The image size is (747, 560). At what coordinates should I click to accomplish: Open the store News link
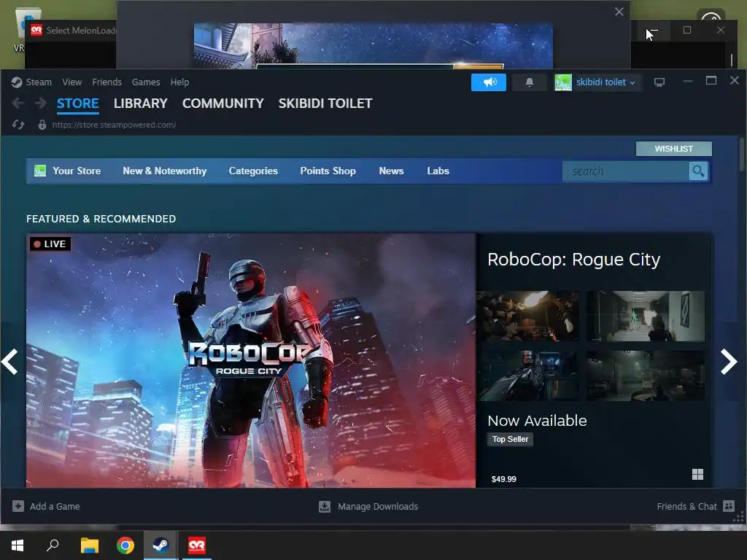391,171
